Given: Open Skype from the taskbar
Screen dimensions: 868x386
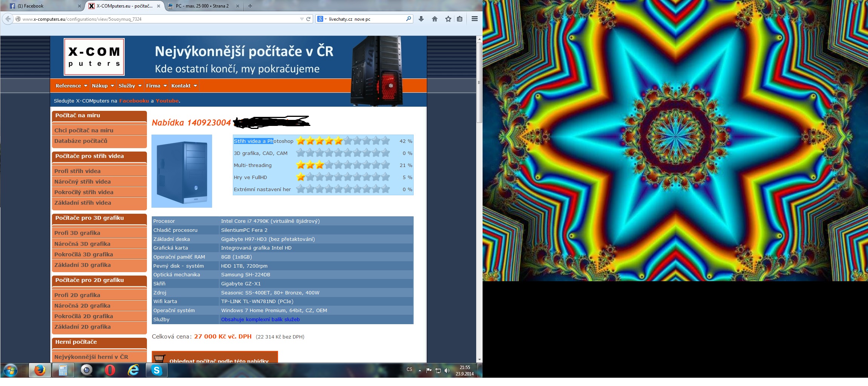Looking at the screenshot, I should point(156,371).
